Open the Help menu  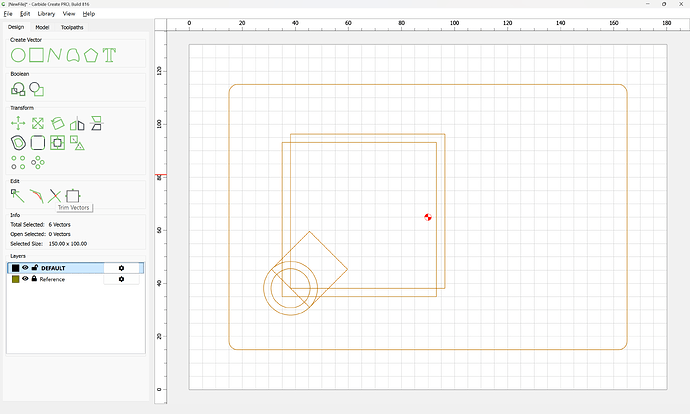tap(88, 14)
